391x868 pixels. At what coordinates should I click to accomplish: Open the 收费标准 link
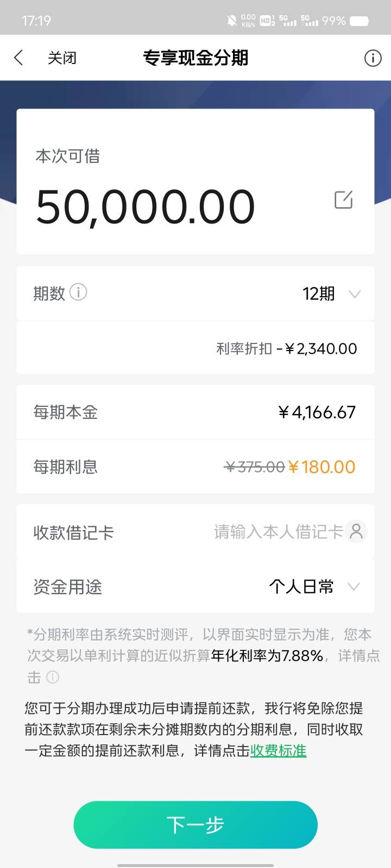278,751
